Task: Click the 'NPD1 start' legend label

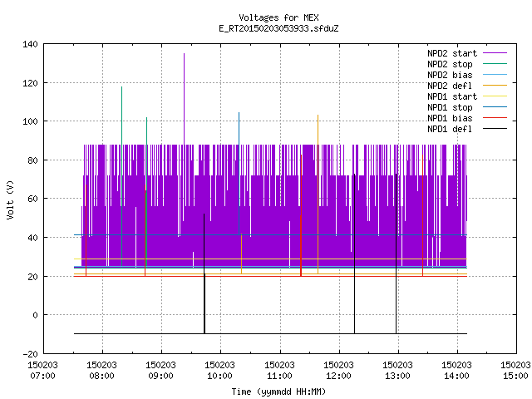Action: 452,96
